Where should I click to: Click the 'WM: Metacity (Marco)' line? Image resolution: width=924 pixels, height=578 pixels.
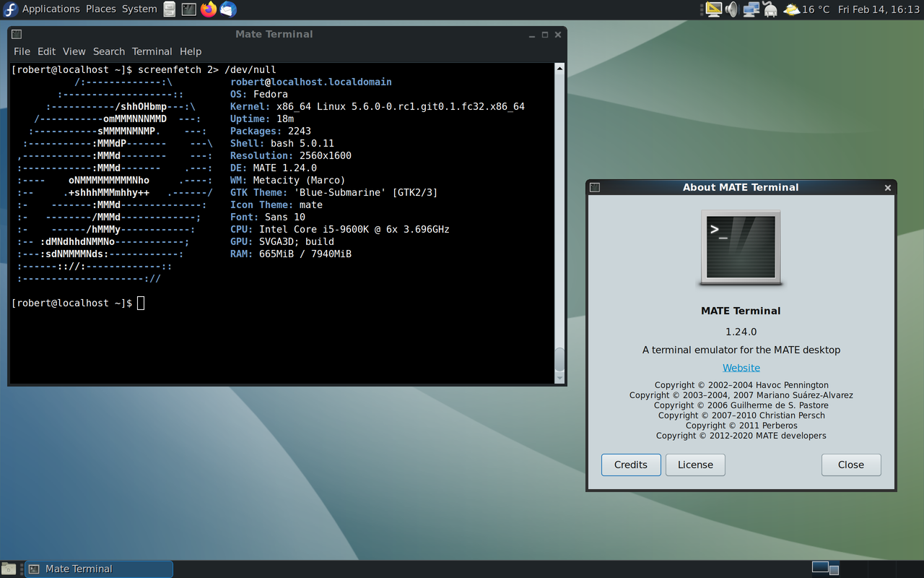pos(288,181)
